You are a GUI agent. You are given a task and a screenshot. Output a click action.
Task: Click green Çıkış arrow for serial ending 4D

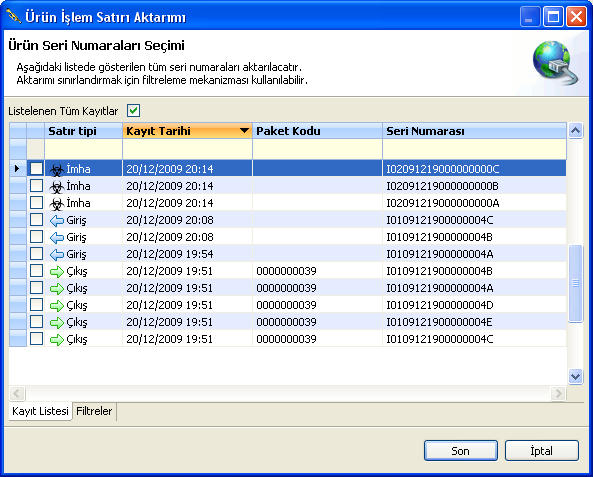coord(57,305)
